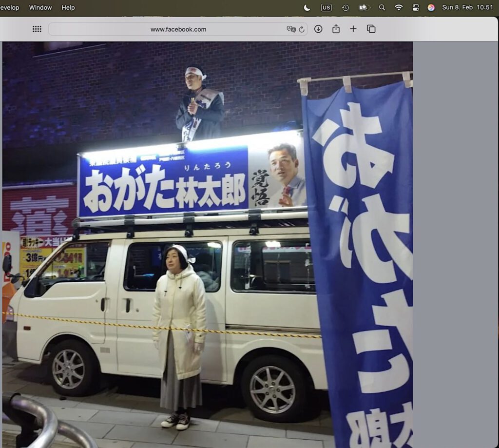Open the Window menu
499x448 pixels.
tap(40, 7)
